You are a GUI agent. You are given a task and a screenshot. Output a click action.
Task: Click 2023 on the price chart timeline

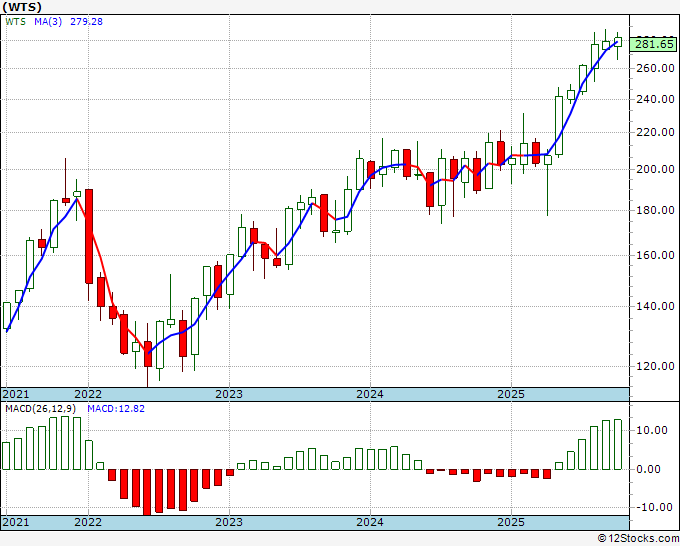click(229, 394)
